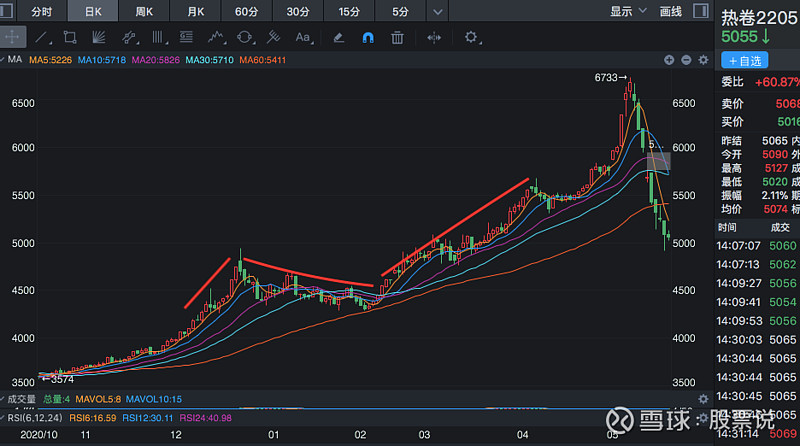Screen dimensions: 800x446
Task: Zoom out chart with minus icon
Action: pos(686,60)
